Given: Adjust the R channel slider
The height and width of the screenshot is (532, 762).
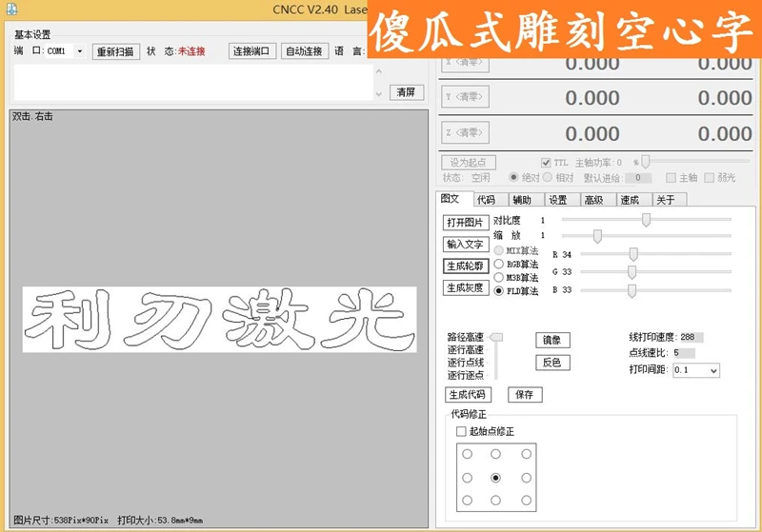Looking at the screenshot, I should click(x=633, y=254).
